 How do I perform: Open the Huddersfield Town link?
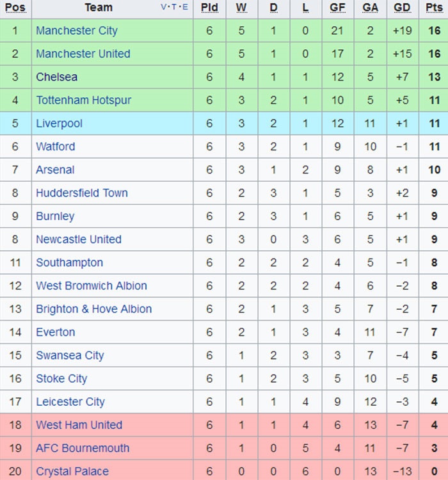pos(82,193)
